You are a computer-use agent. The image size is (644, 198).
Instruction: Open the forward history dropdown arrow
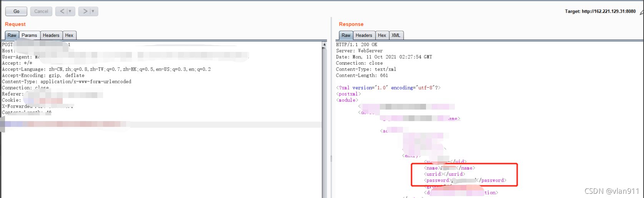click(94, 12)
